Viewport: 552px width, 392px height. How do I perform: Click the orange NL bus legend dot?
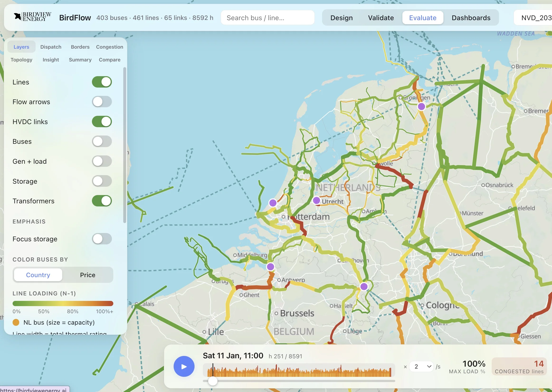(x=16, y=322)
